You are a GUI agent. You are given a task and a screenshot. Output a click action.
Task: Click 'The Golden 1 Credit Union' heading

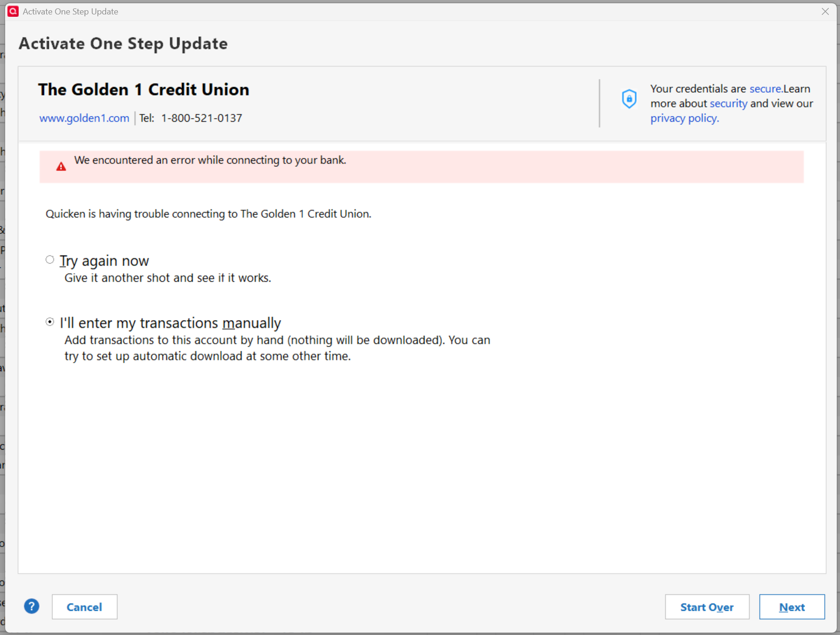point(143,89)
